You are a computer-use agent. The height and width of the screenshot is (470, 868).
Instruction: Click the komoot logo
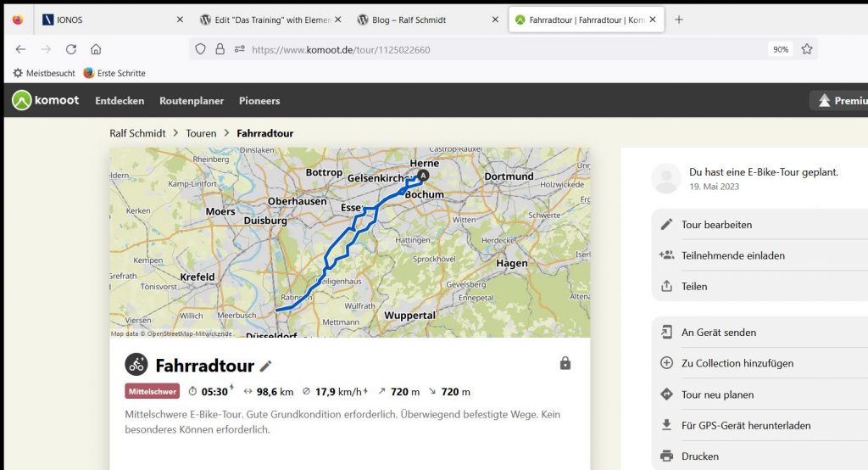46,100
